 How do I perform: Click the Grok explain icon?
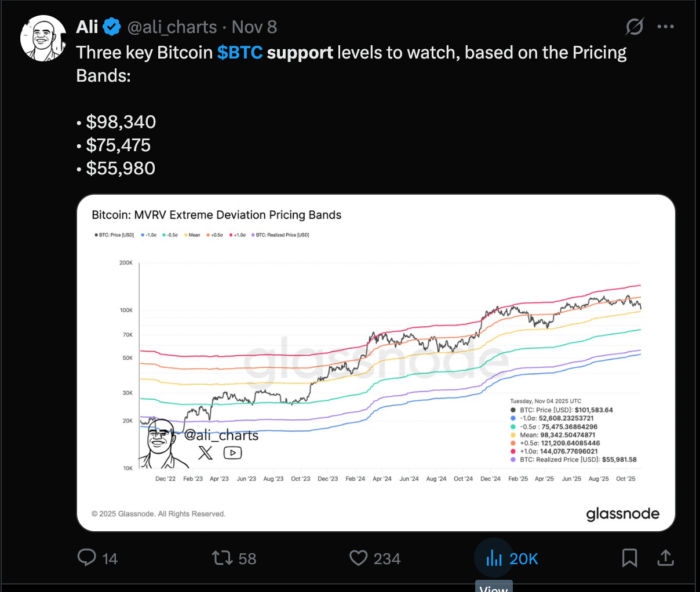[635, 27]
